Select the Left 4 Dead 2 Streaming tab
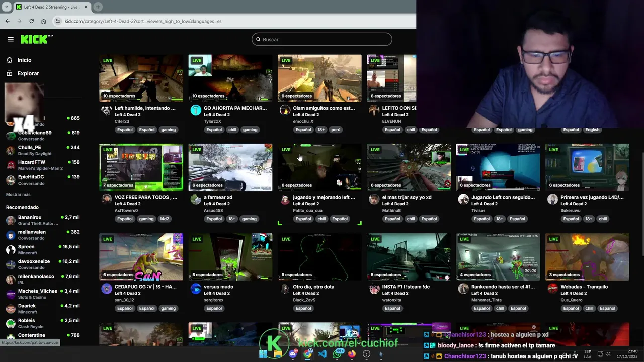644x362 pixels. pyautogui.click(x=52, y=7)
